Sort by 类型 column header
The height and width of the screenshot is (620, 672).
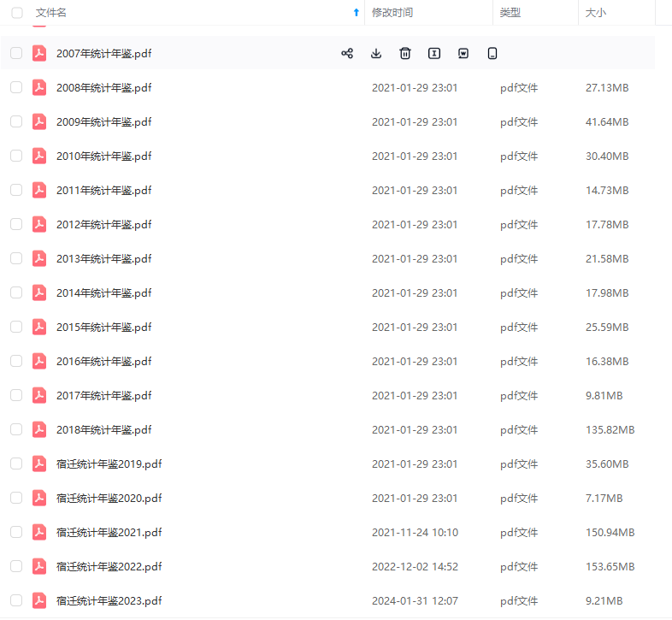click(x=510, y=13)
